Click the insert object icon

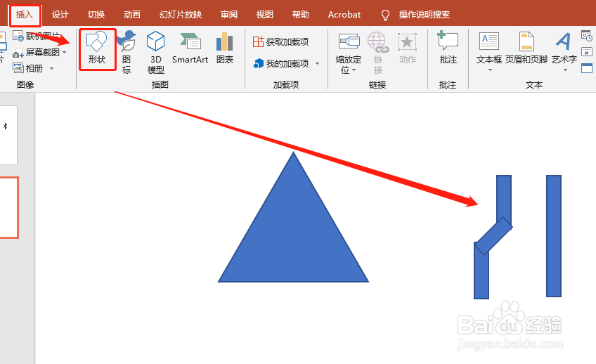point(587,68)
